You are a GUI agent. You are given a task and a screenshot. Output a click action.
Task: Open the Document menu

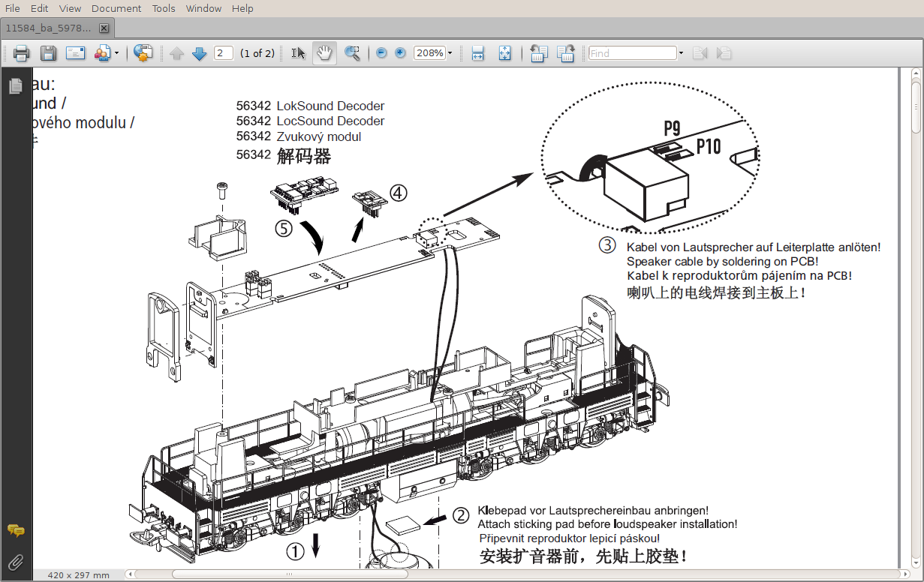(116, 8)
